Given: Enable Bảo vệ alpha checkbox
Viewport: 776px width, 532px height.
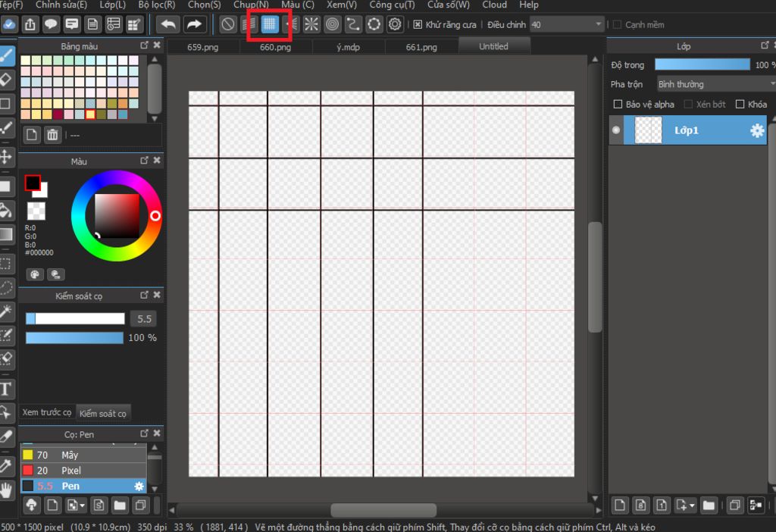Looking at the screenshot, I should [x=618, y=105].
